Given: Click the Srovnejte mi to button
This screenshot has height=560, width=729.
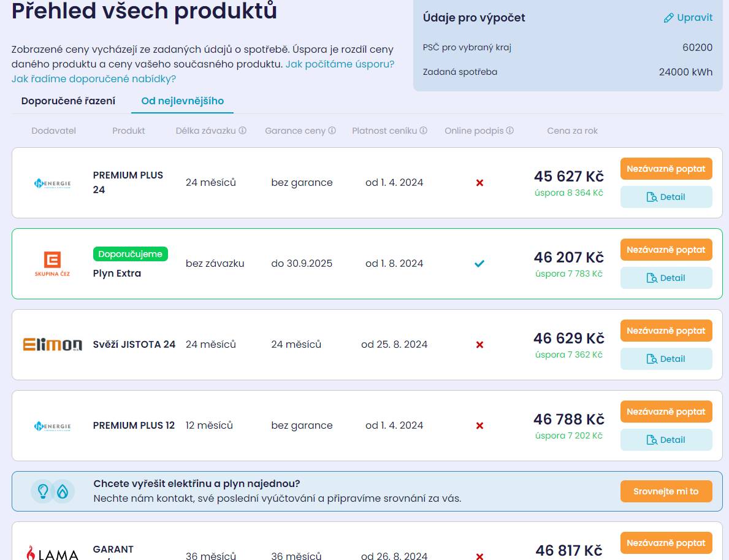Looking at the screenshot, I should coord(666,491).
